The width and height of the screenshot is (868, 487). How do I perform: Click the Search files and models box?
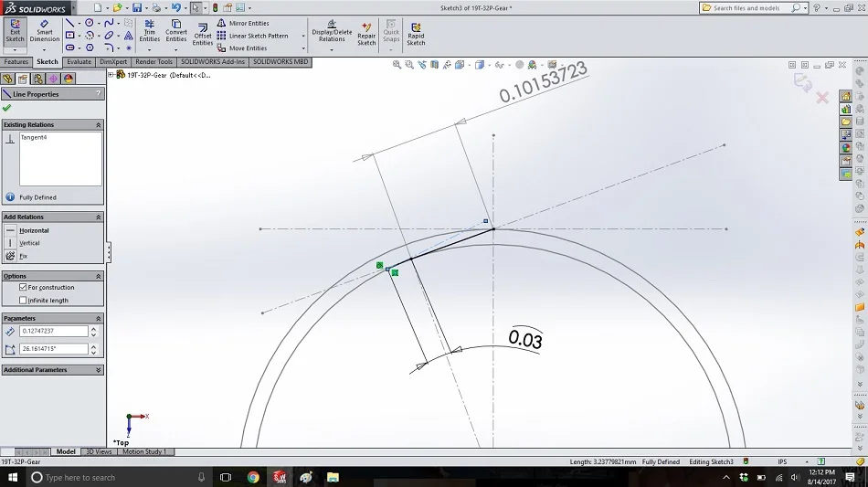point(746,7)
